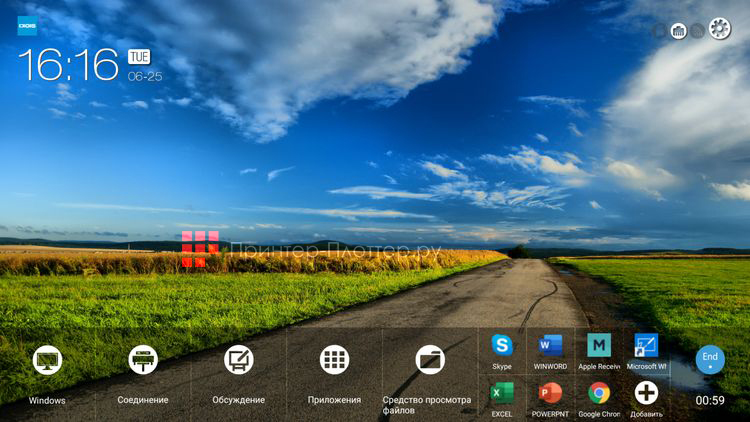The image size is (750, 422).
Task: Launch the EXCEL shortcut
Action: (502, 393)
